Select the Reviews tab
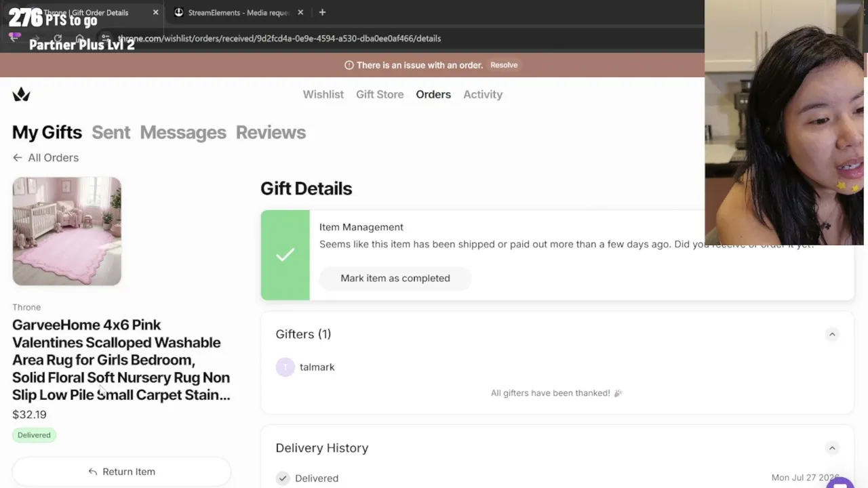 (271, 132)
